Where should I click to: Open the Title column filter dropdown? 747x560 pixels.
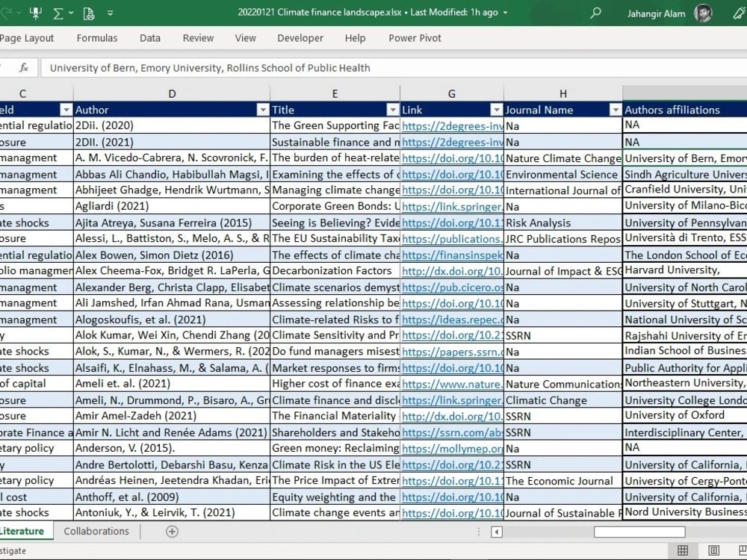(393, 110)
